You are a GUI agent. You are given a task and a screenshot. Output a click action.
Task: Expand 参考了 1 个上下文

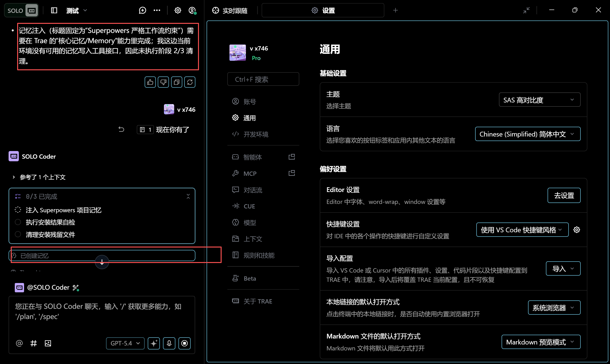[39, 177]
